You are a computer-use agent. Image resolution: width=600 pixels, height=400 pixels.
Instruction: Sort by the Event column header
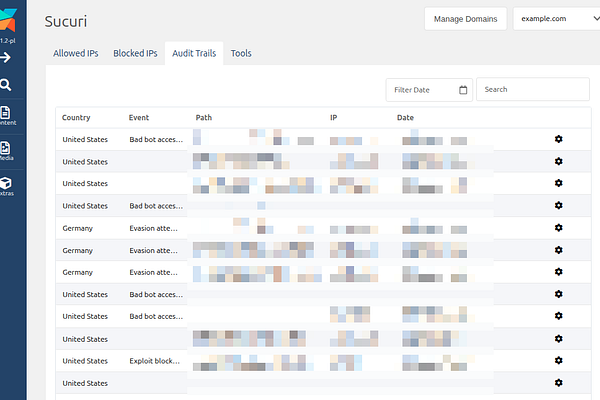click(x=139, y=118)
